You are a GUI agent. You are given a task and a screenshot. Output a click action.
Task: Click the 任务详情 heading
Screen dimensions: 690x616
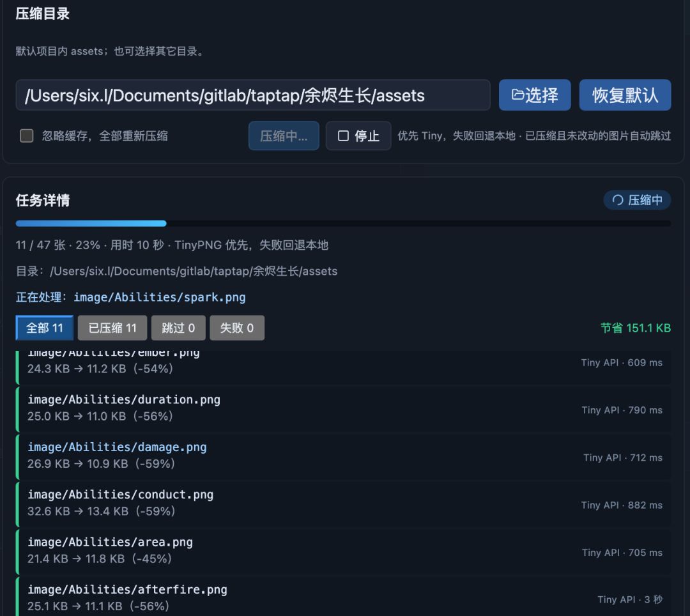(43, 200)
